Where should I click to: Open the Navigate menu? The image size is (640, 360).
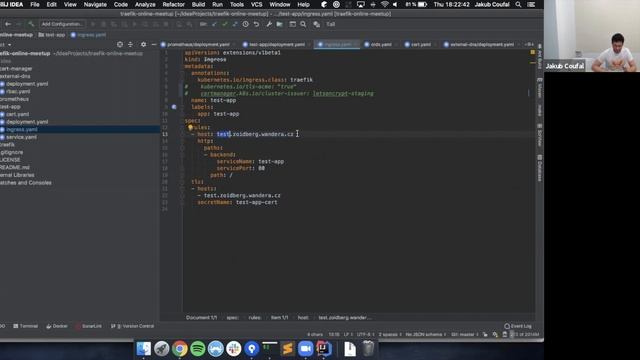coord(95,4)
